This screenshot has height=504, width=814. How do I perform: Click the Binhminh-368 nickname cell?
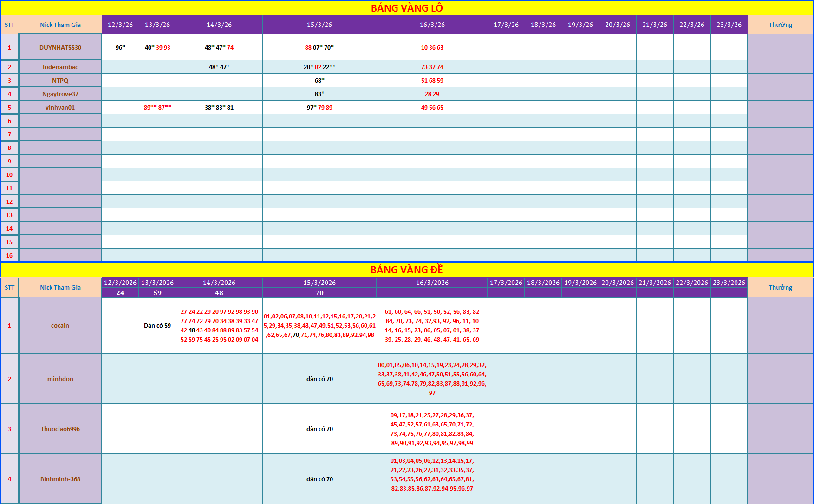60,479
